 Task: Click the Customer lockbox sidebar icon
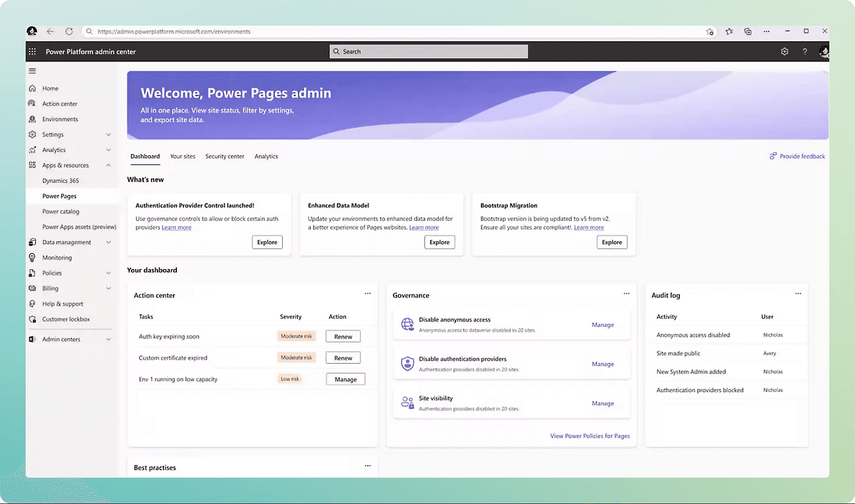pos(32,319)
